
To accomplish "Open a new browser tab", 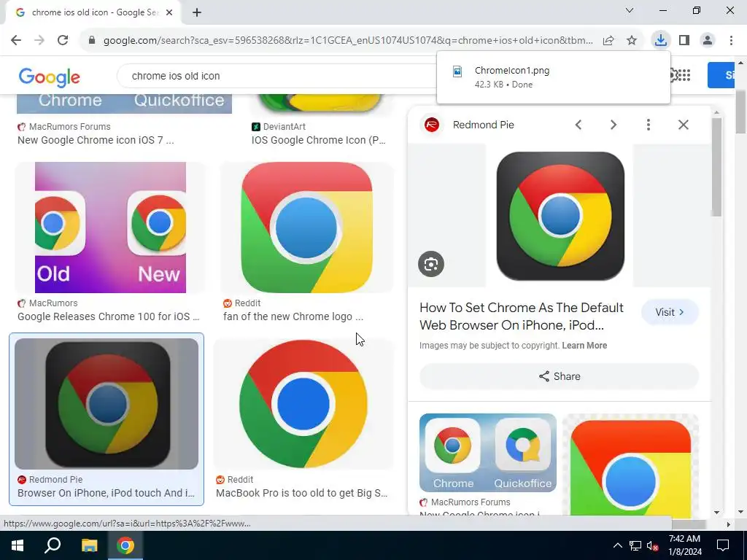I will click(x=197, y=12).
